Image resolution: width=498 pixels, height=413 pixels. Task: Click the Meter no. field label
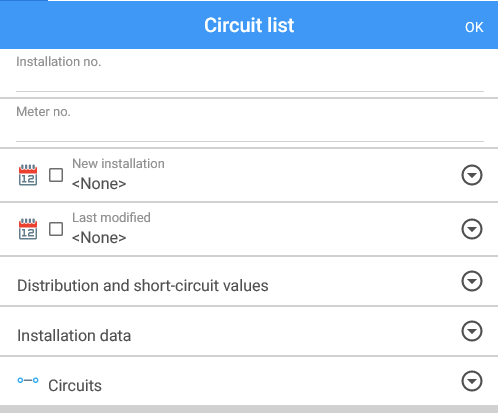point(43,112)
